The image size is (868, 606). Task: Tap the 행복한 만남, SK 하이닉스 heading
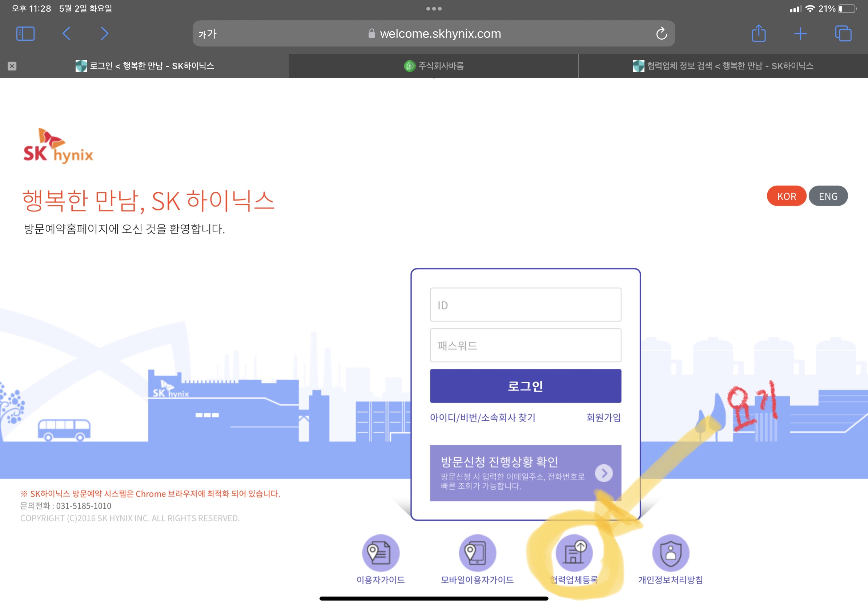point(148,201)
